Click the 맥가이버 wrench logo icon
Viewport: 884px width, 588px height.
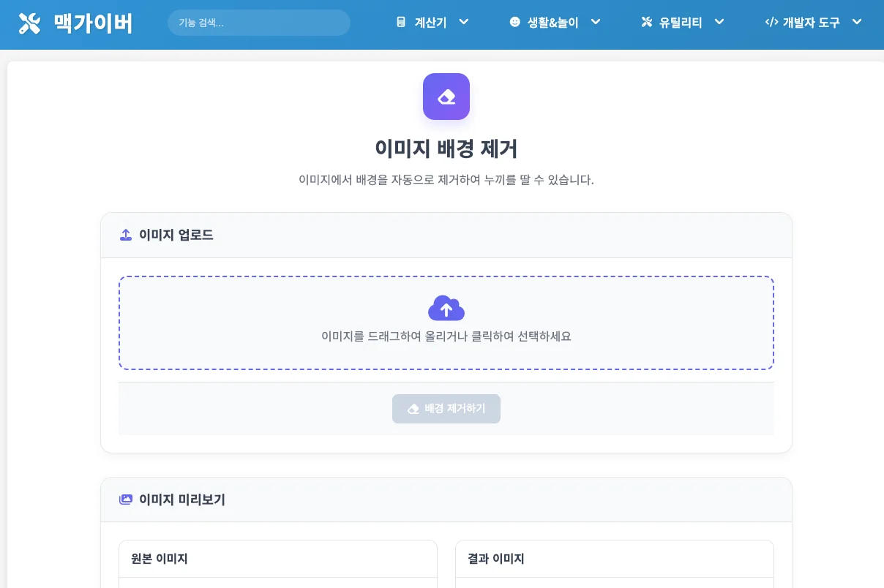point(29,23)
